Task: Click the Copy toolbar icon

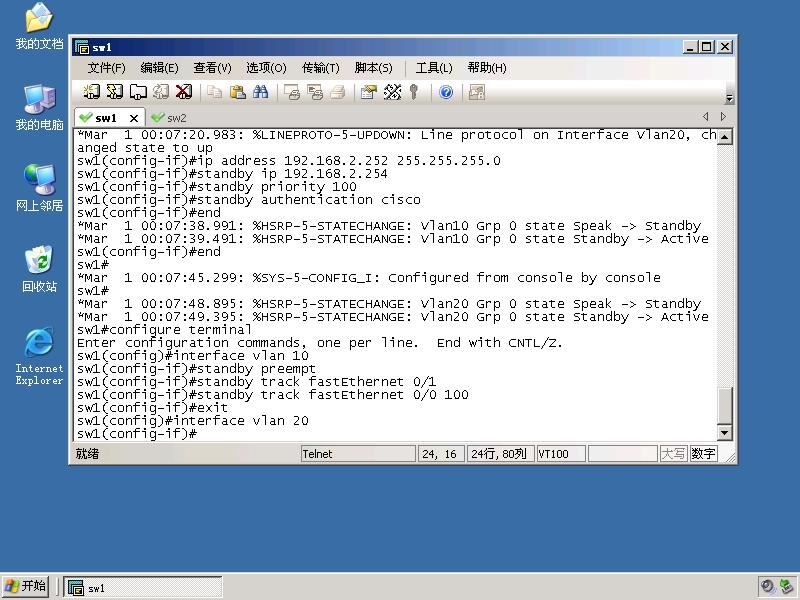Action: click(214, 92)
